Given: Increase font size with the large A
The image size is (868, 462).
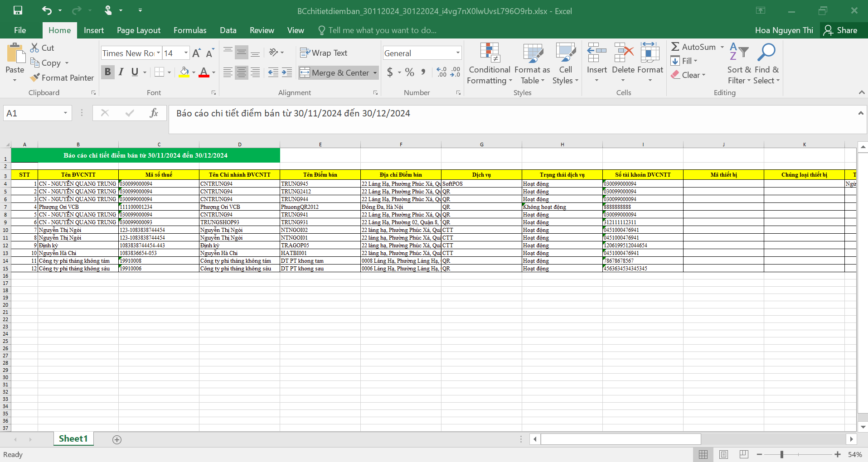Looking at the screenshot, I should (196, 53).
